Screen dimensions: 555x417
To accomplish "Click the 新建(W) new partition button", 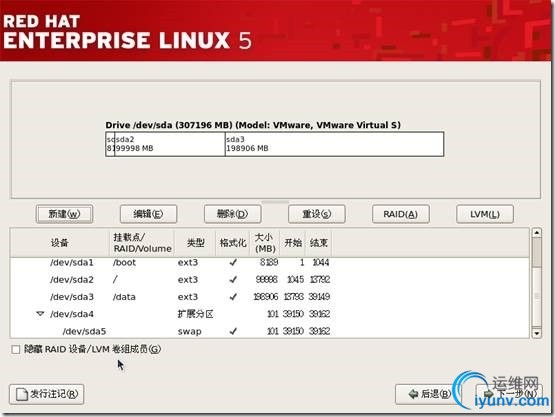I will 64,214.
